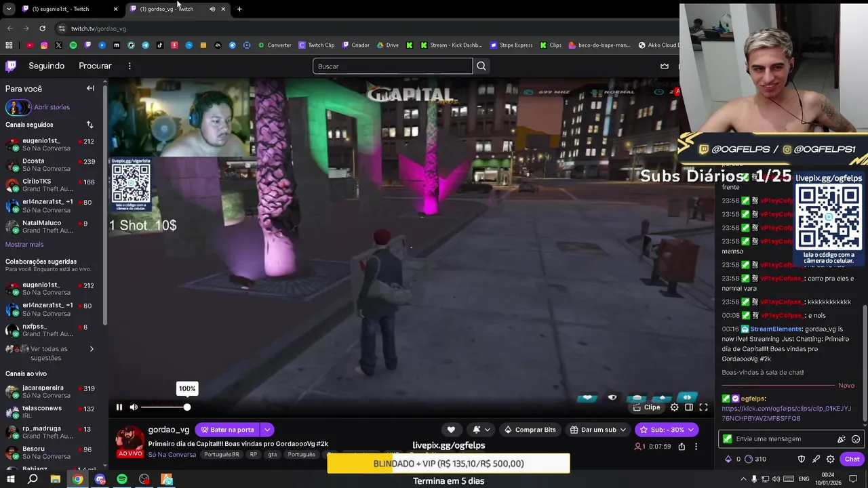Click Abrir stories in sidebar
Screen dimensions: 868x488
click(x=52, y=107)
